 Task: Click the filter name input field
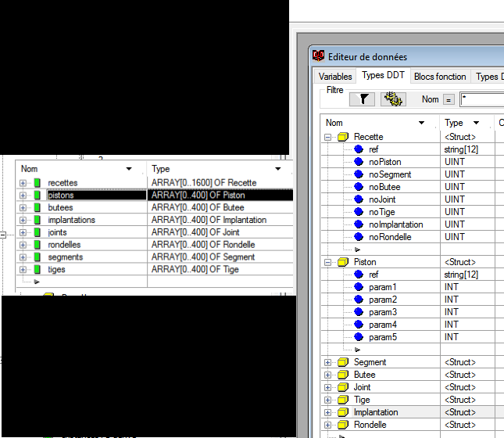[481, 99]
